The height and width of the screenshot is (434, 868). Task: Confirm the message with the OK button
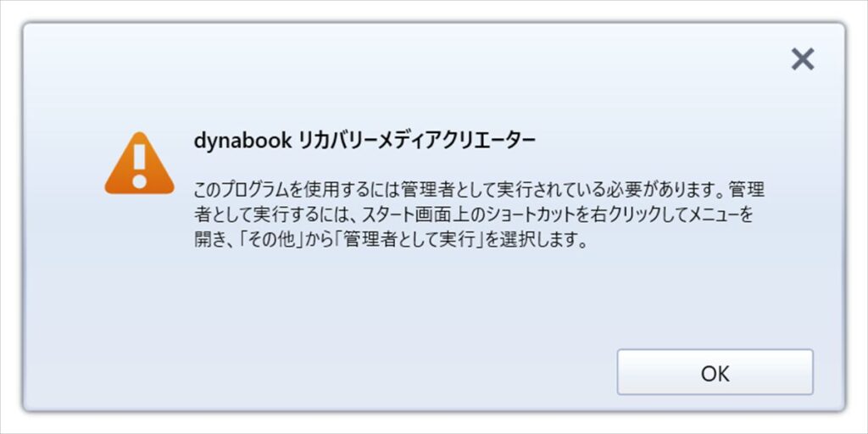click(x=715, y=372)
